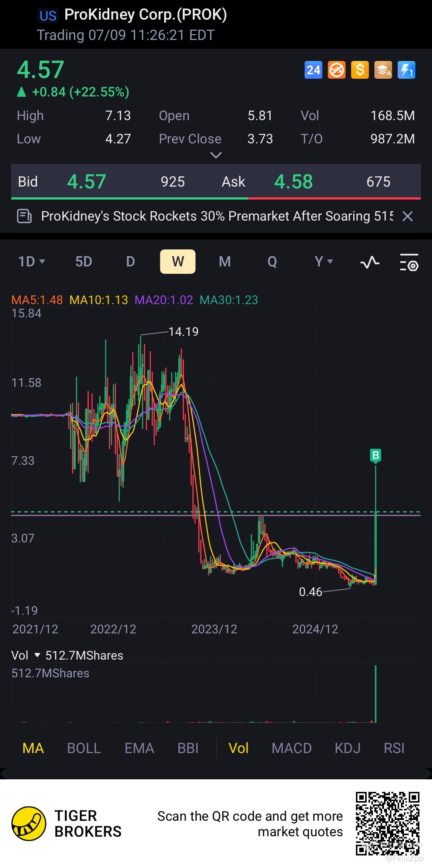This screenshot has height=868, width=432.
Task: Expand more quote details chevron
Action: 216,155
